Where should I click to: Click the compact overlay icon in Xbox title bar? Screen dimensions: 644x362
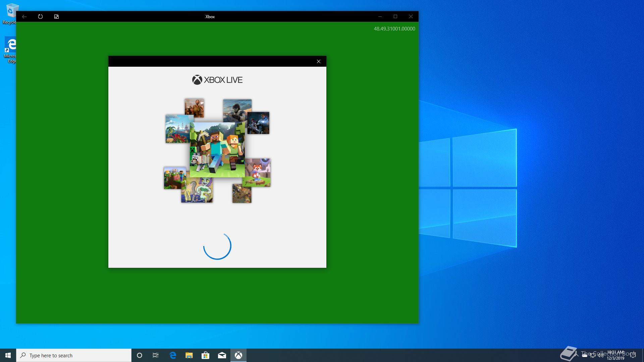tap(56, 16)
